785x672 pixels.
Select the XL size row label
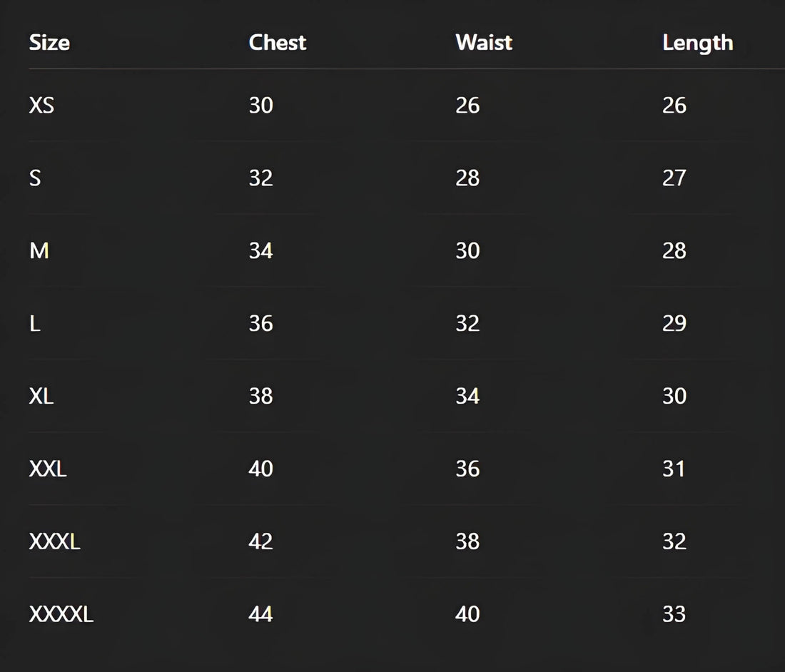point(41,396)
